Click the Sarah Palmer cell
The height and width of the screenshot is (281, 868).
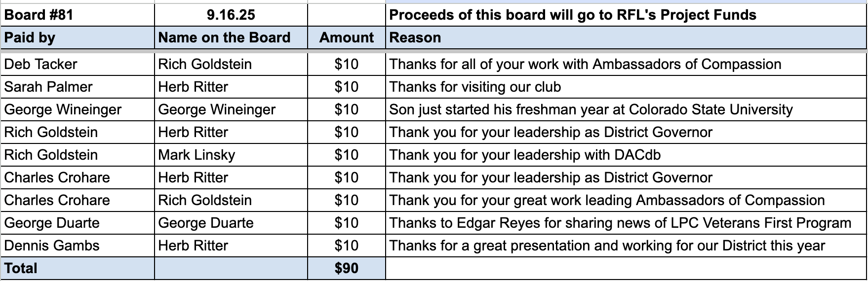(x=78, y=87)
